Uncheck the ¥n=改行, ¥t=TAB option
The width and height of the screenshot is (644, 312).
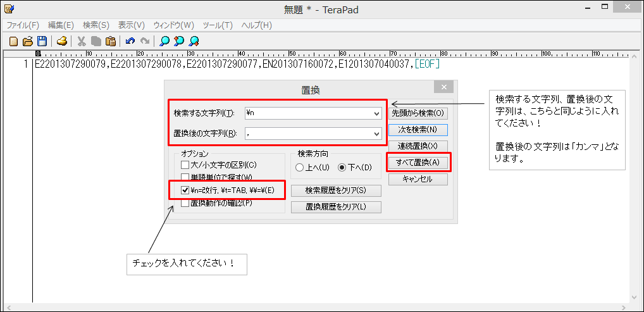point(185,190)
